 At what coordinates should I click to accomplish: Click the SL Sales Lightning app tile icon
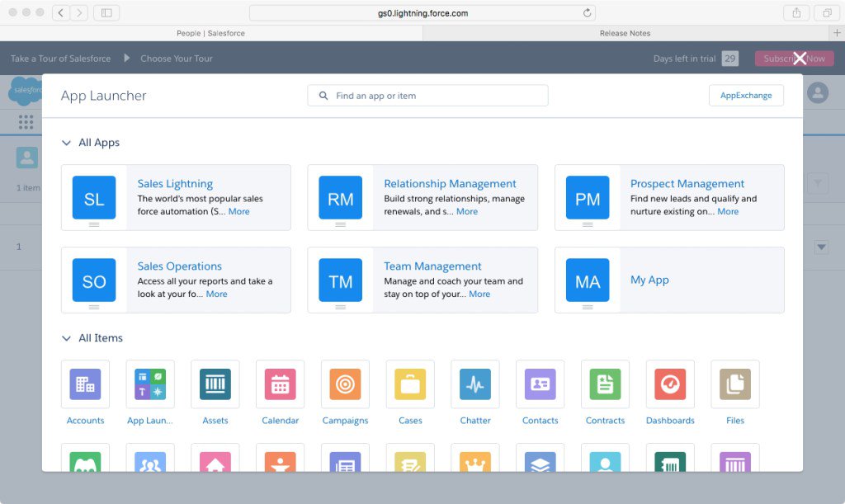(x=94, y=198)
